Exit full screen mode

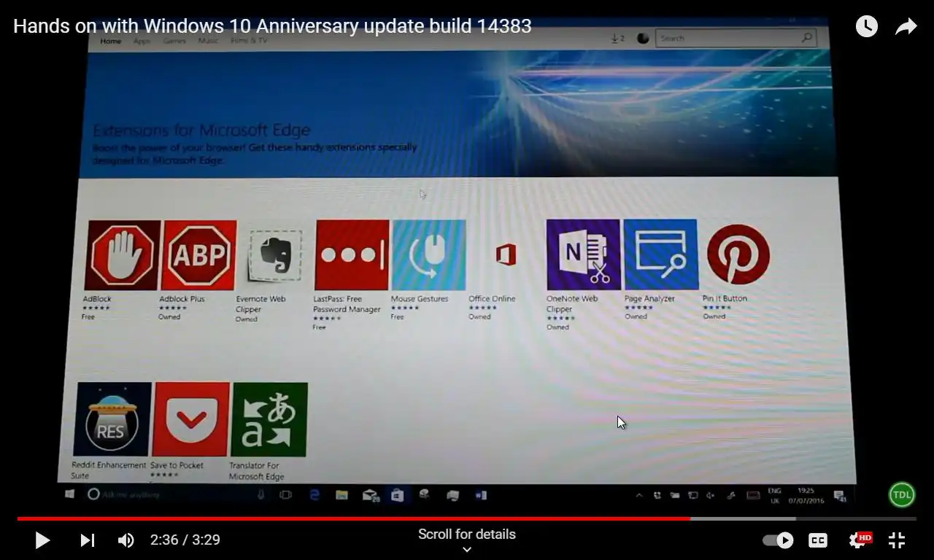[897, 540]
